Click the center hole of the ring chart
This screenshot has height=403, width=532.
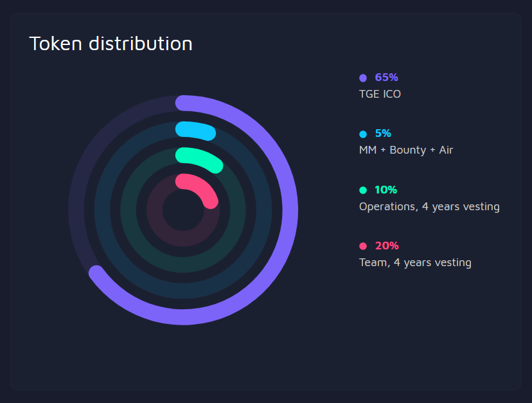coord(183,210)
